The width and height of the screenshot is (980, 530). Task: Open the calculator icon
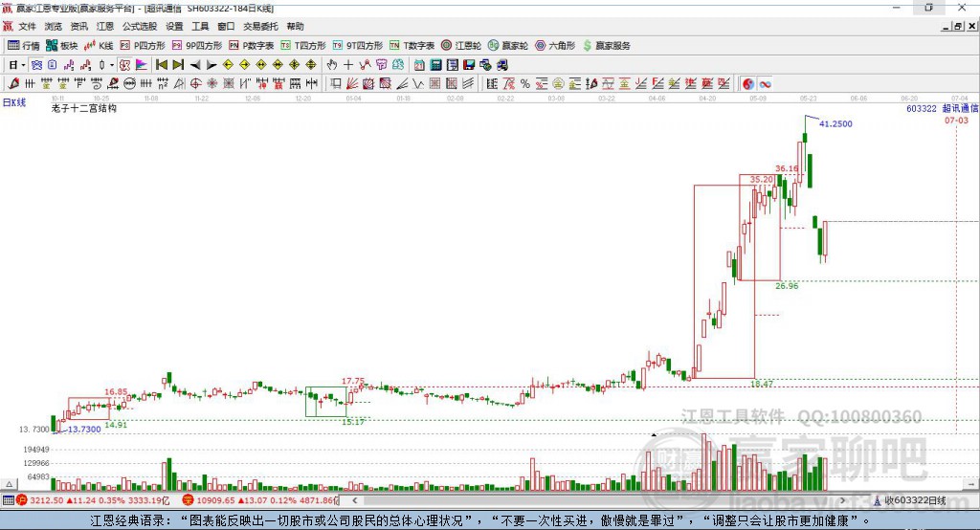pyautogui.click(x=436, y=65)
